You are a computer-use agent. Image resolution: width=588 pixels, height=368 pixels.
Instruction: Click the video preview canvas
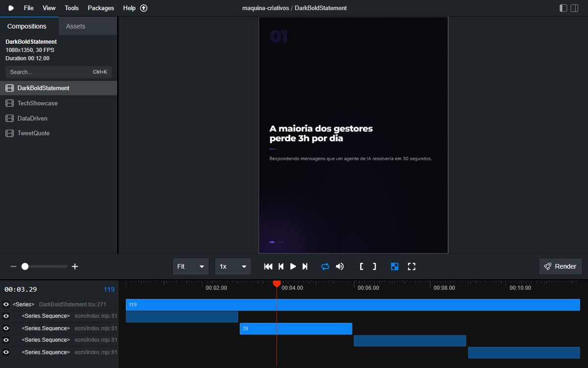353,135
